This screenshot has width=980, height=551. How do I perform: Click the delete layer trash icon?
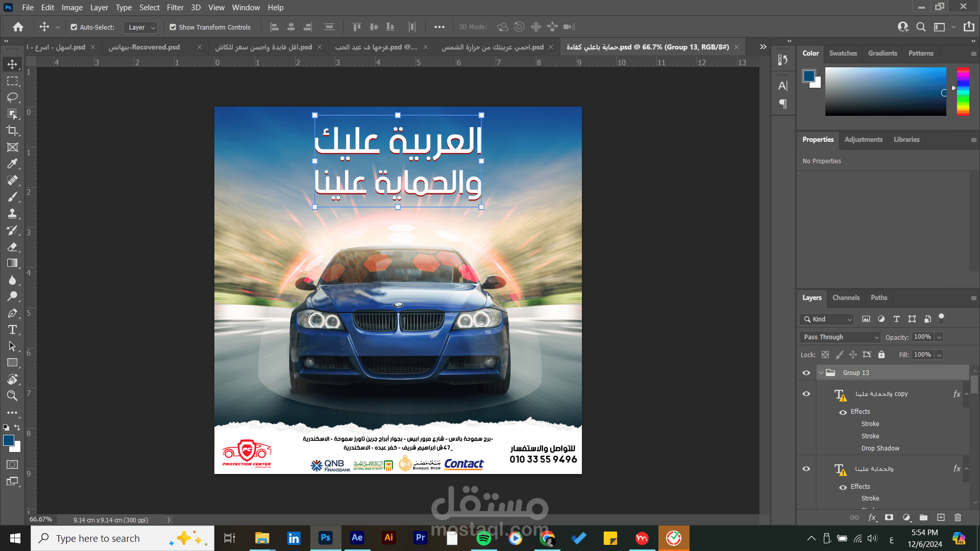(x=958, y=517)
